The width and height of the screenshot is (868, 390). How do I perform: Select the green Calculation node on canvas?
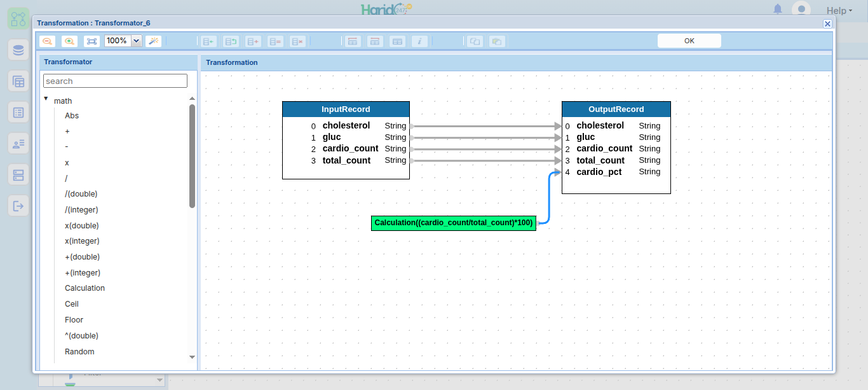[x=454, y=223]
